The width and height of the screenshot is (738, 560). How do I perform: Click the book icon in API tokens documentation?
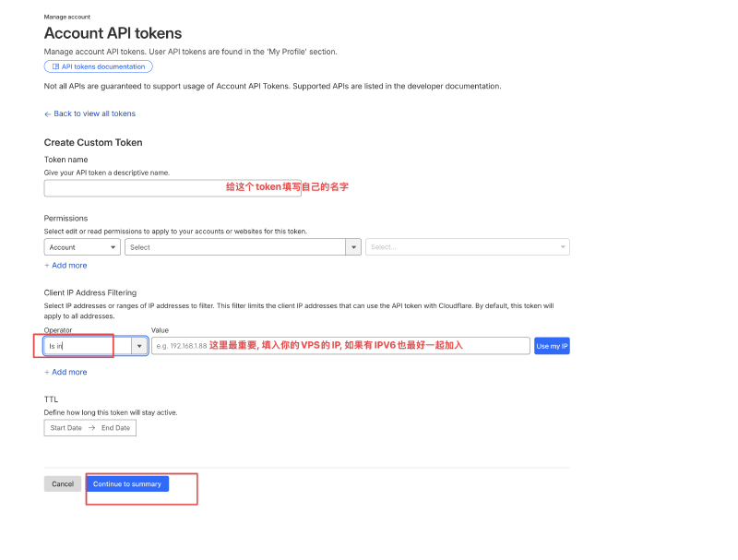point(54,66)
